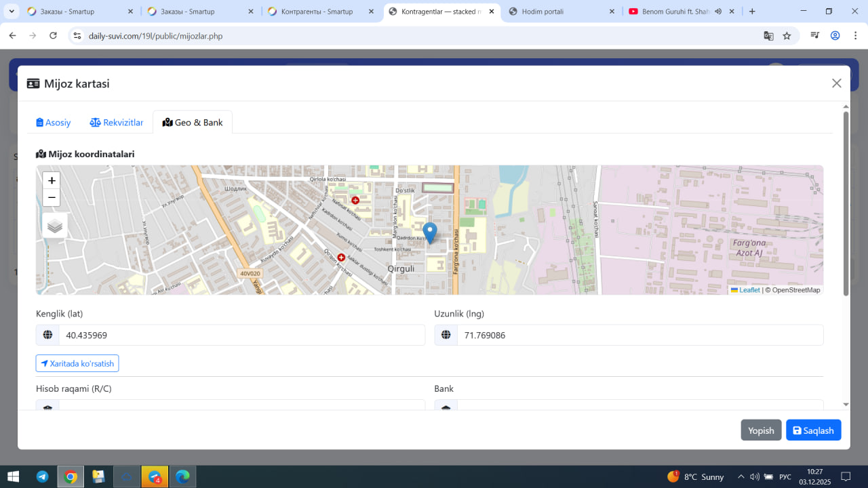Bookmark this page with star icon

coord(787,36)
